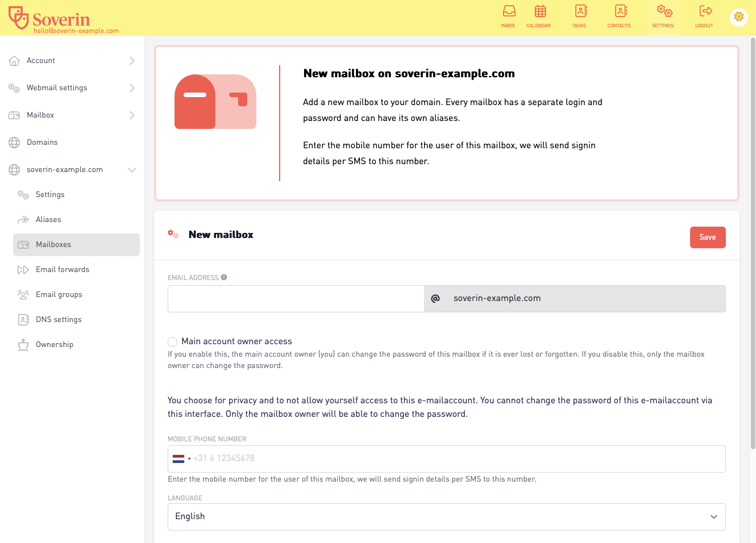Image resolution: width=756 pixels, height=543 pixels.
Task: Click the email address input field
Action: click(x=296, y=299)
